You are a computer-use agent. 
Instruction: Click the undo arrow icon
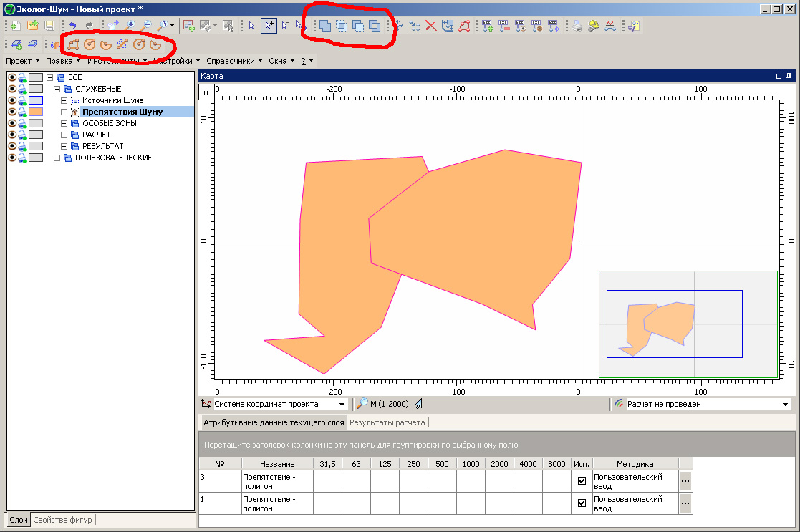72,26
